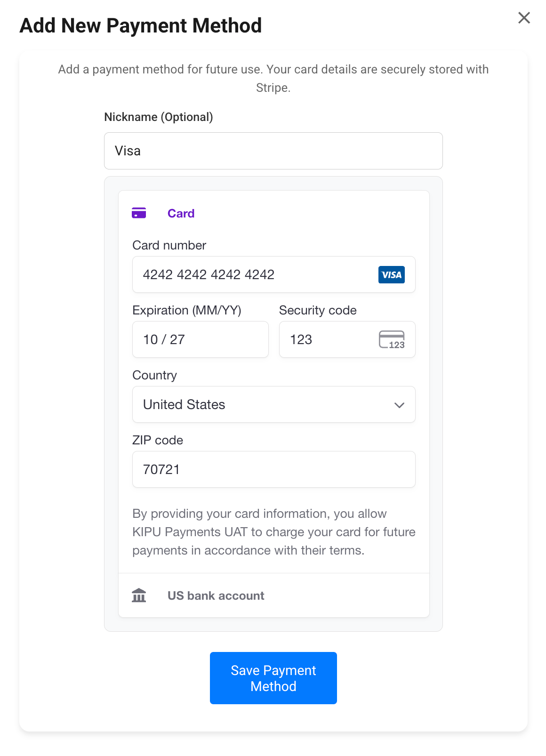Image resolution: width=546 pixels, height=756 pixels.
Task: Click the purple card icon
Action: 139,213
